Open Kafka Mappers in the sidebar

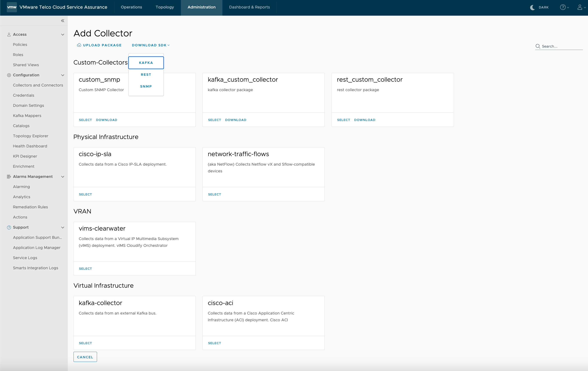point(27,116)
